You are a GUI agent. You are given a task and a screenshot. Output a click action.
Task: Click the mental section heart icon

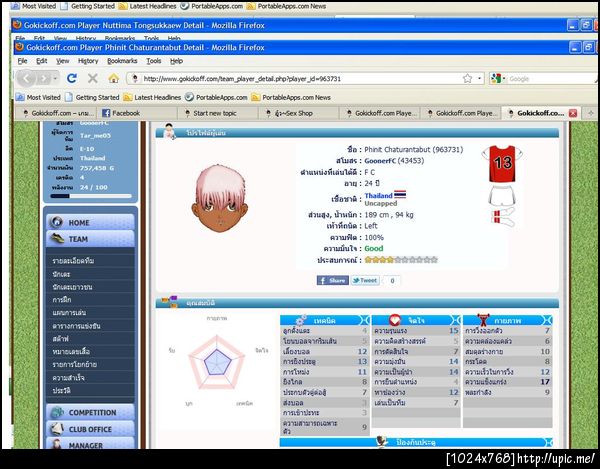click(x=395, y=319)
